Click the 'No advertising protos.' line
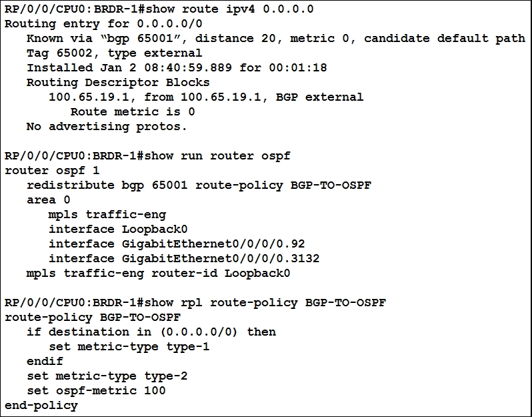Viewport: 532px width, 417px height. click(x=107, y=127)
